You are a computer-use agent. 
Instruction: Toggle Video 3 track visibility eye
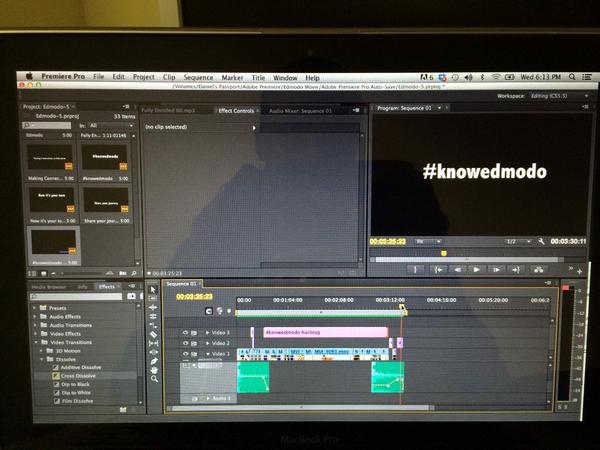point(186,333)
